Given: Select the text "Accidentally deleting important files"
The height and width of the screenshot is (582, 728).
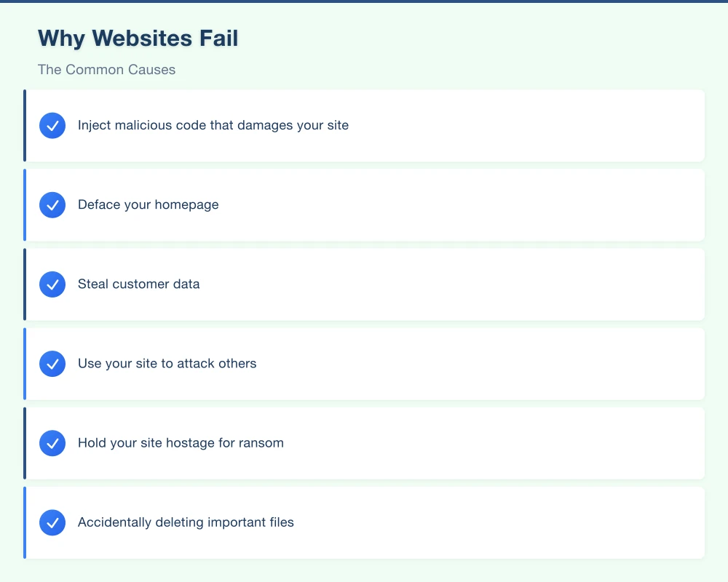Looking at the screenshot, I should point(186,522).
